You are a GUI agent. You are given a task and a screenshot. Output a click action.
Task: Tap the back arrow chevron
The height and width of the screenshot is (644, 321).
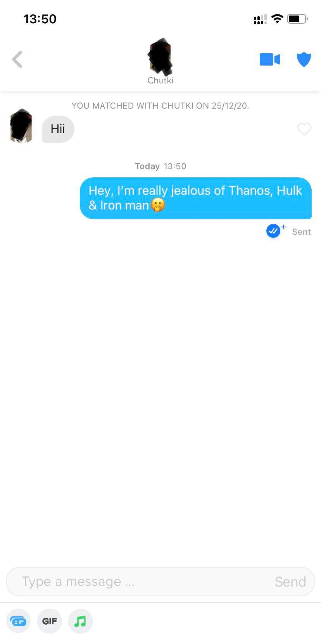17,59
